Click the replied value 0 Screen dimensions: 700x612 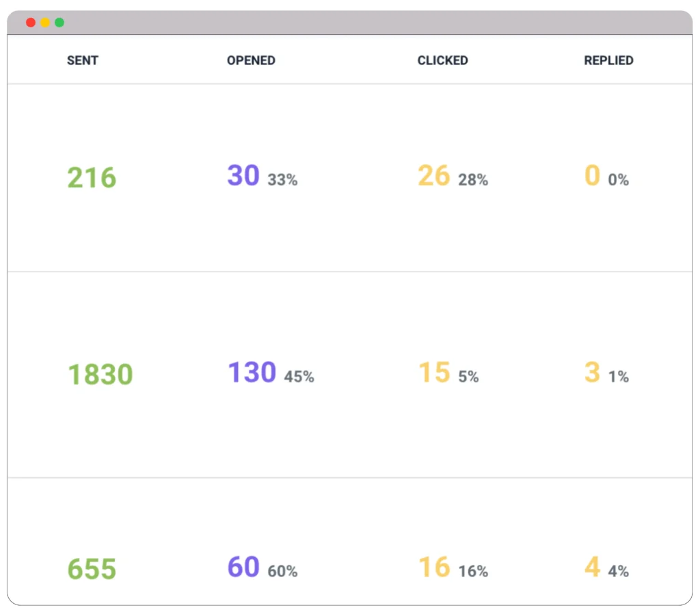[592, 175]
